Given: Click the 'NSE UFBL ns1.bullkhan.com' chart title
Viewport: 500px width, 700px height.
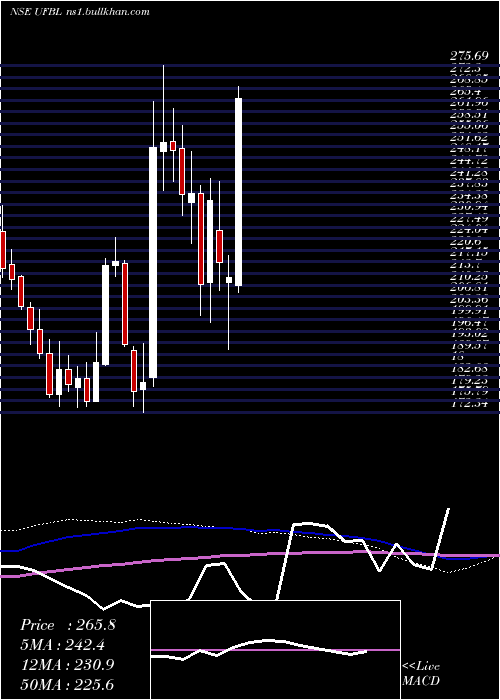Looking at the screenshot, I should click(79, 12).
